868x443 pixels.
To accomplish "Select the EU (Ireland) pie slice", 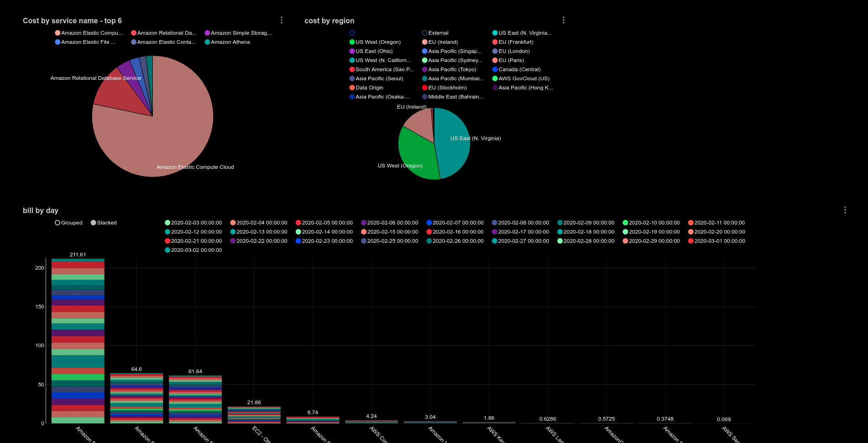I will point(421,125).
